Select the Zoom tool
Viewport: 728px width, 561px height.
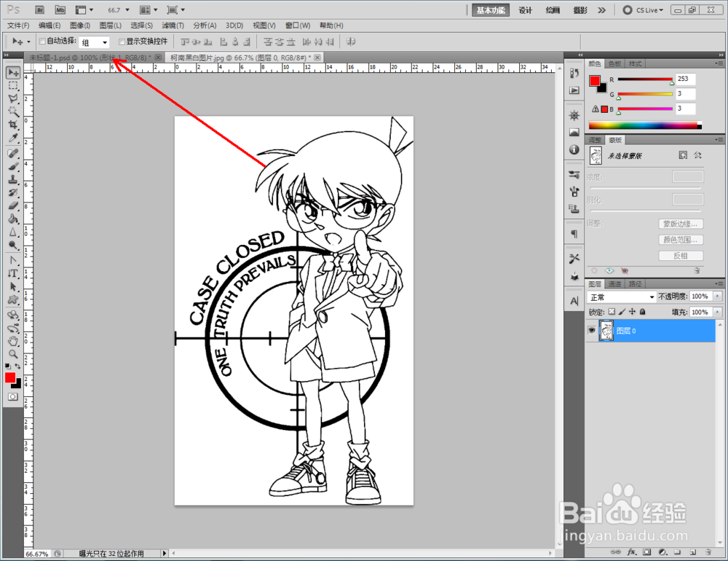point(13,354)
